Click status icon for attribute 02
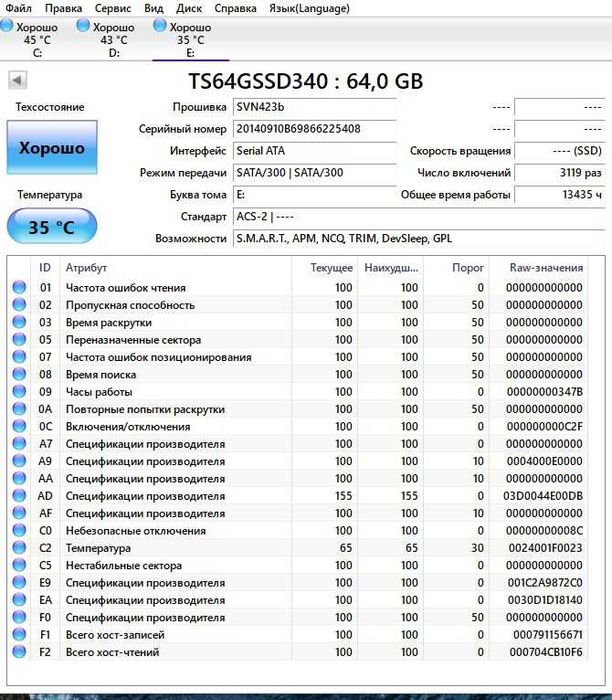This screenshot has width=612, height=700. point(19,304)
